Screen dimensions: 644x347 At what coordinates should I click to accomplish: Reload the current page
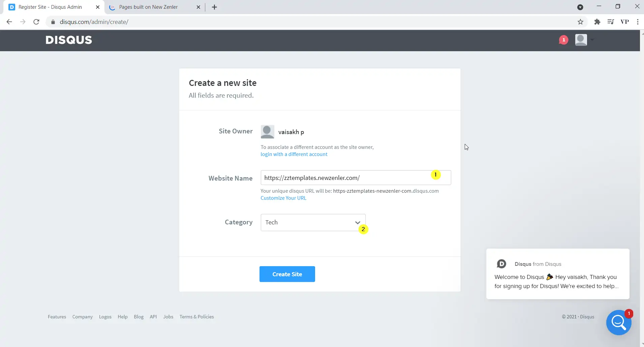pyautogui.click(x=36, y=22)
